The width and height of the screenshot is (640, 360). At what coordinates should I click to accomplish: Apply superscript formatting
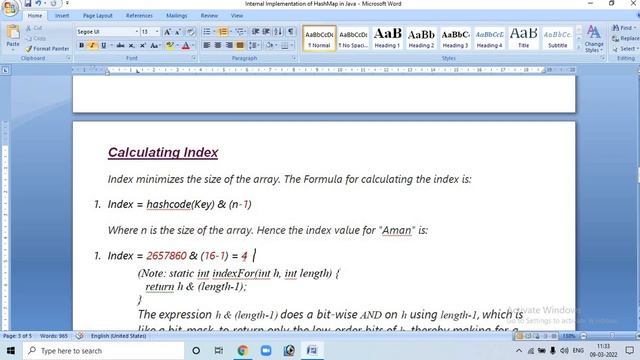pos(142,45)
